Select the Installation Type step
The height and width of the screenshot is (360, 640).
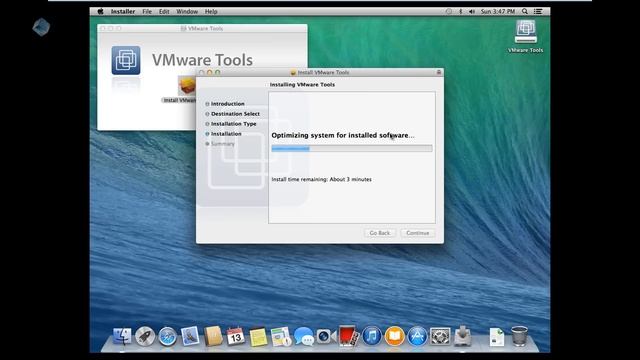click(233, 124)
